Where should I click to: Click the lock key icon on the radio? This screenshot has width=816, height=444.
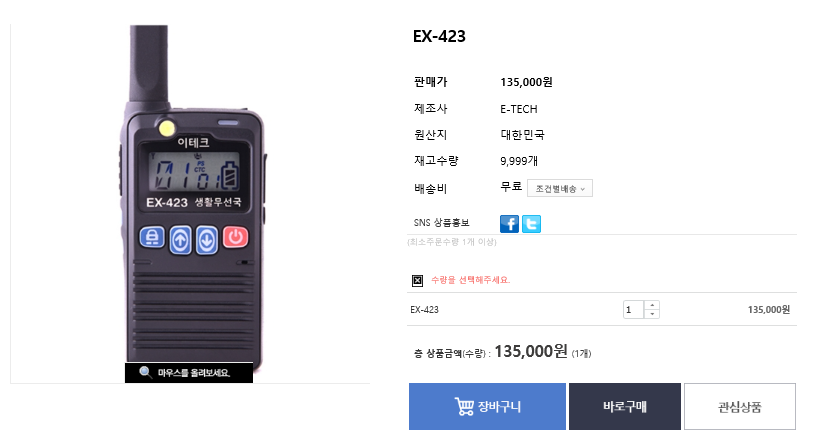[x=152, y=237]
